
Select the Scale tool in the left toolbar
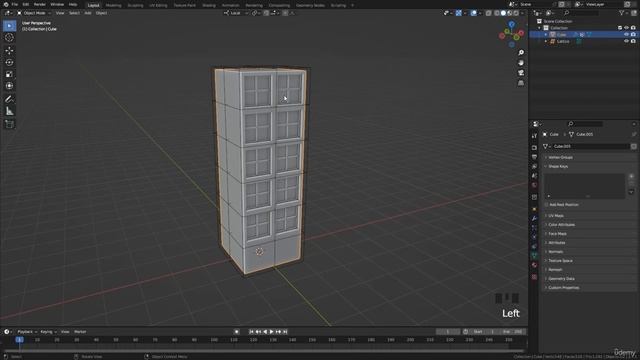click(x=9, y=74)
